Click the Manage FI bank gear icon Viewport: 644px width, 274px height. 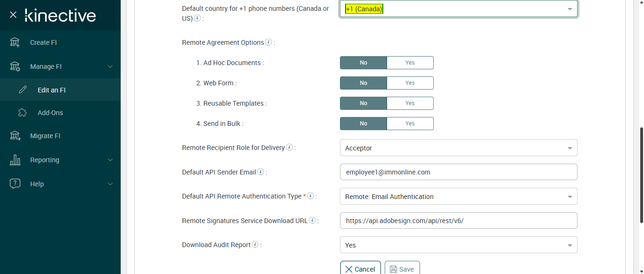15,66
